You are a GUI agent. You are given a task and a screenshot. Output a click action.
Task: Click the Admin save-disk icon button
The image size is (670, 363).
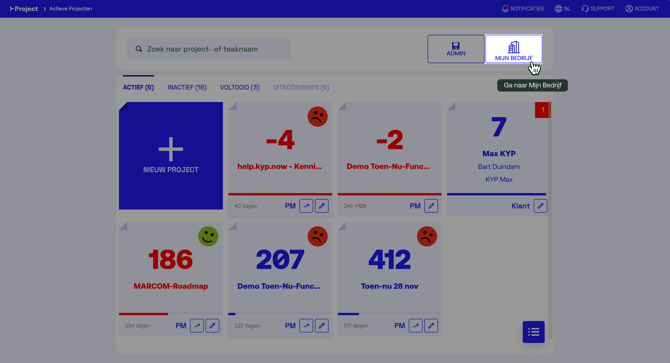(456, 49)
